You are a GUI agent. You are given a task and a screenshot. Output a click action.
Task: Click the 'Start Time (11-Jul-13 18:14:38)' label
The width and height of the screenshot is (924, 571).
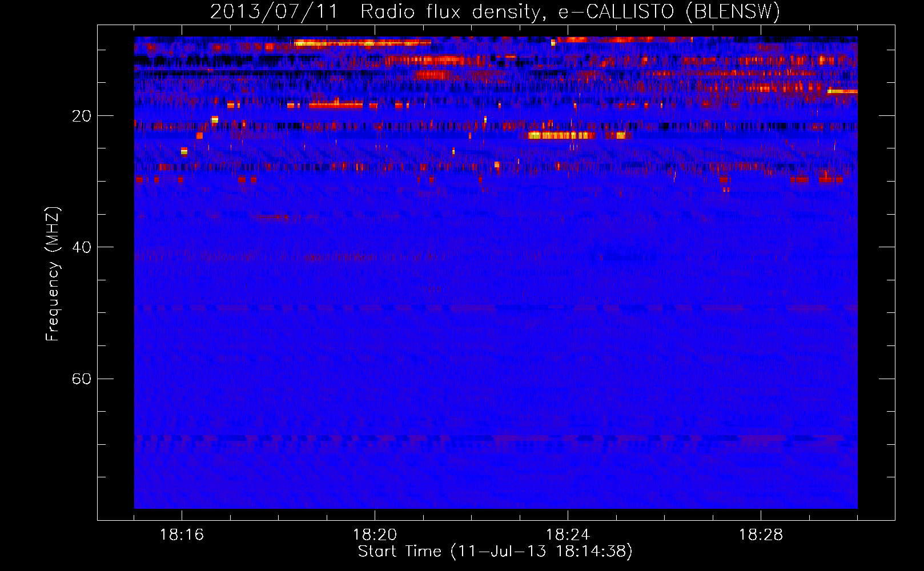pyautogui.click(x=495, y=552)
